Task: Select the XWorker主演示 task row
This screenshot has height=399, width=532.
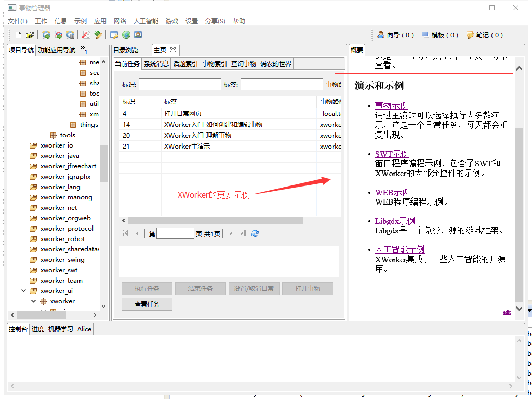Action: coord(230,146)
